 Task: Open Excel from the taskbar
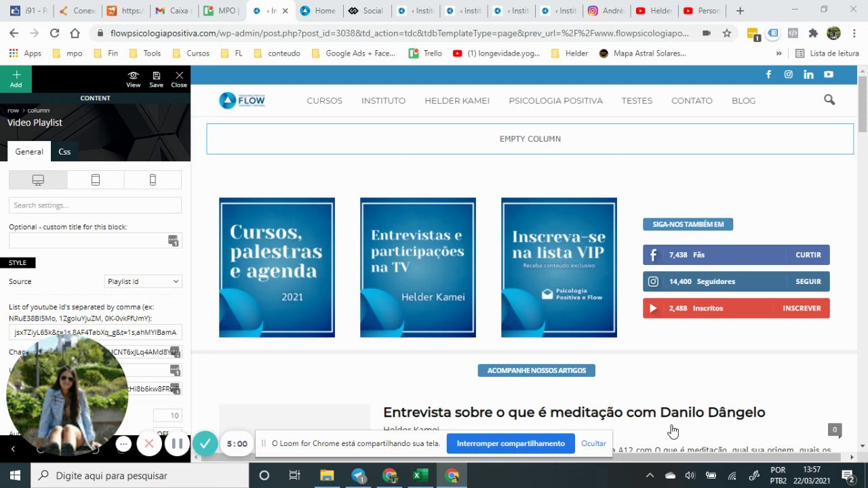click(x=420, y=475)
